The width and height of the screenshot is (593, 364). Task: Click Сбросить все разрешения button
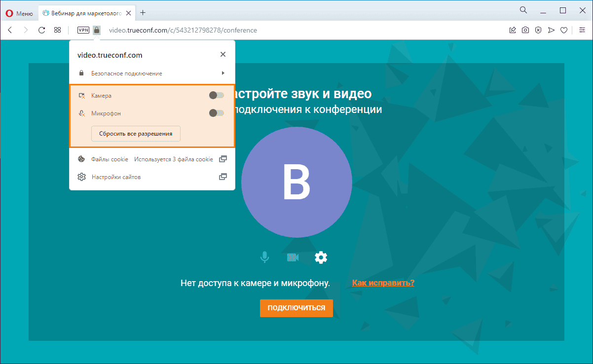click(136, 134)
